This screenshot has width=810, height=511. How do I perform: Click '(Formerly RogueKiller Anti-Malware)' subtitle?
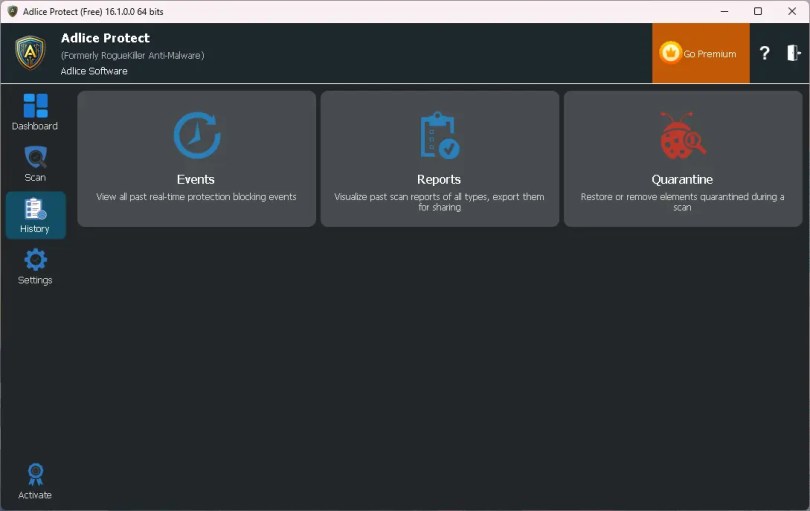click(133, 55)
